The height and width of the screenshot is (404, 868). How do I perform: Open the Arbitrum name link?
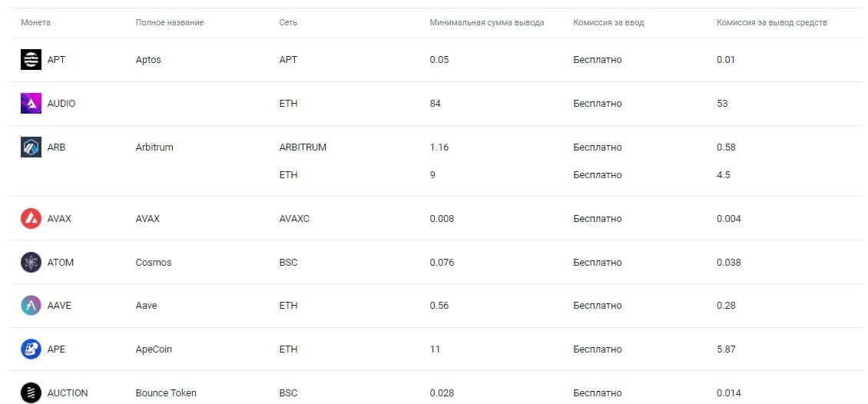[154, 147]
